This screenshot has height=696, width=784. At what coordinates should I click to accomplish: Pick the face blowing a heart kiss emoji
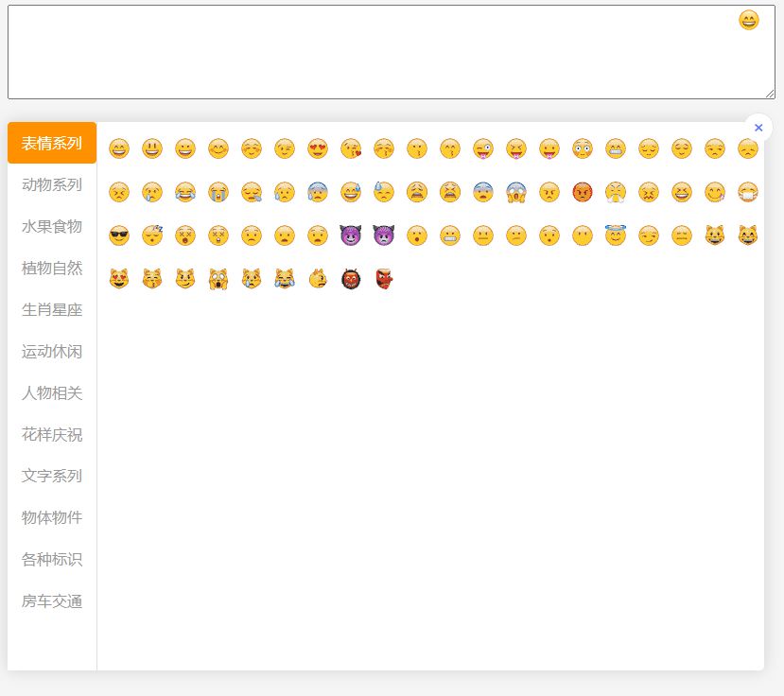[x=351, y=148]
